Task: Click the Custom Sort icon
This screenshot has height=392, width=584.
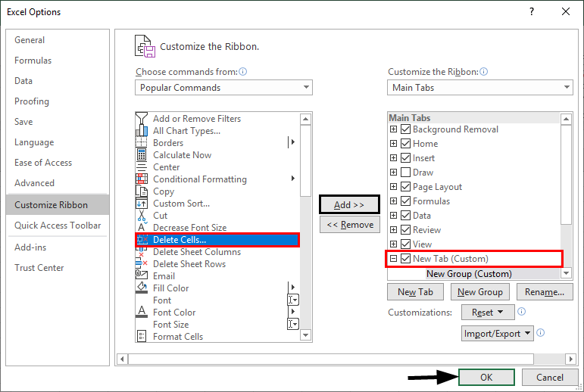Action: (142, 204)
